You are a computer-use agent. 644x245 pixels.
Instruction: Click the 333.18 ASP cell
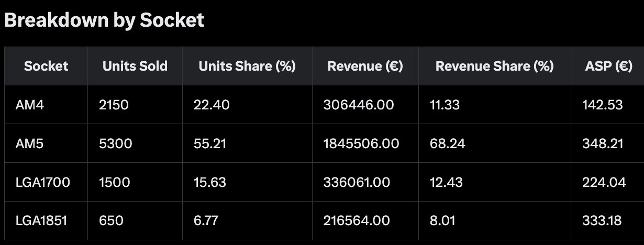(x=607, y=220)
